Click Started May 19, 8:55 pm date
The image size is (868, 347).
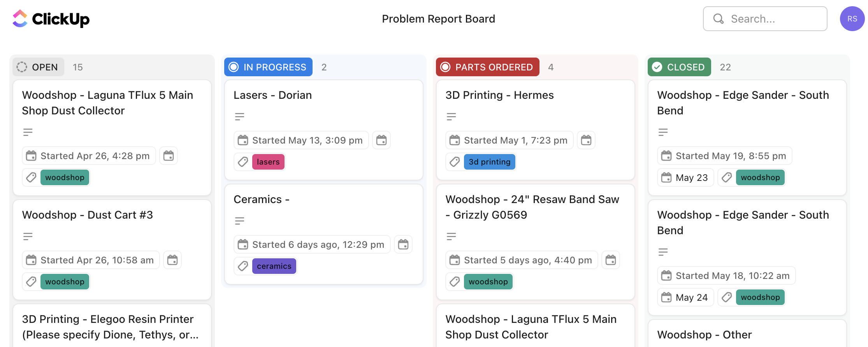[x=725, y=156]
